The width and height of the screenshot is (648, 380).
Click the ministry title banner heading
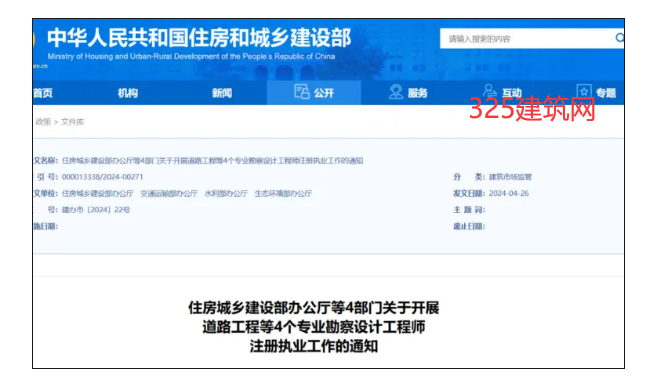199,38
